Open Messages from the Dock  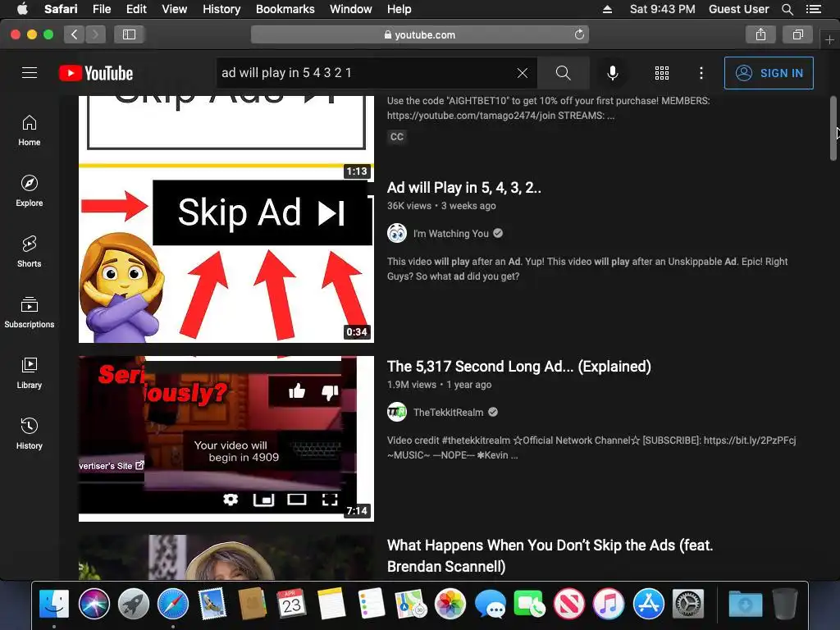tap(490, 604)
